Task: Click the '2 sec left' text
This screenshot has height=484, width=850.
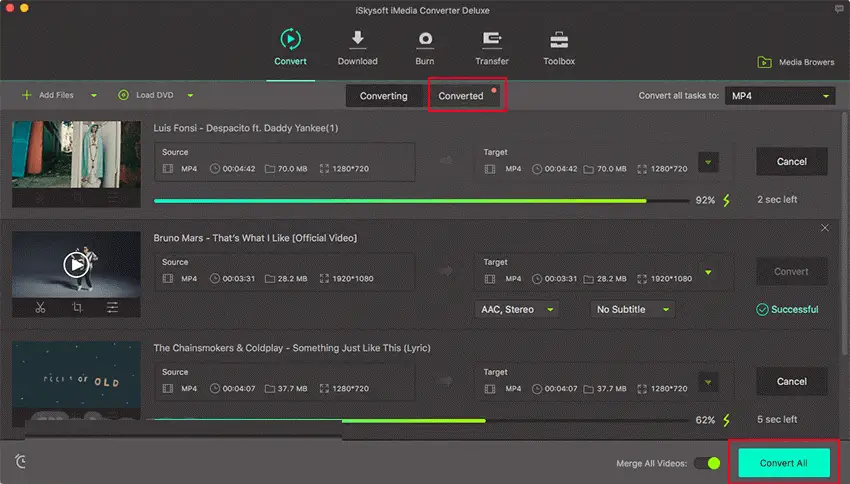Action: (777, 199)
